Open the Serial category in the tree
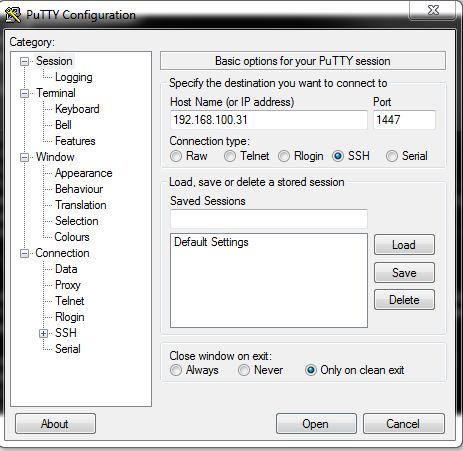Screen dimensions: 463x451 click(x=68, y=349)
